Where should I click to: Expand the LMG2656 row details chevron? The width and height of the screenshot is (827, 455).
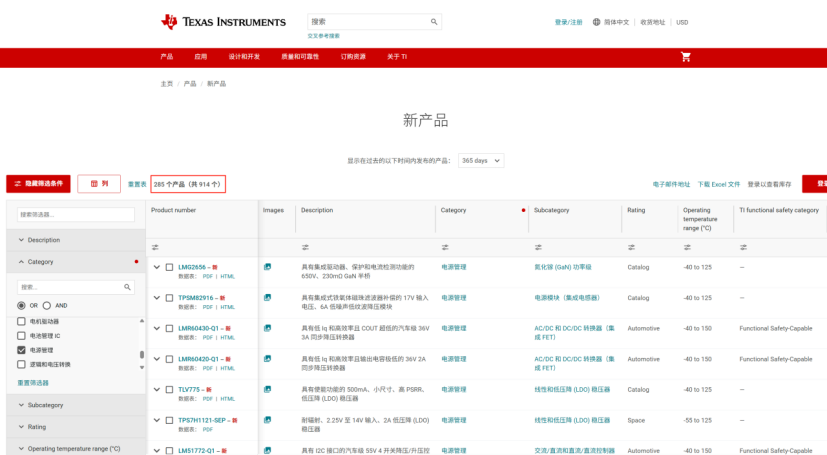(x=157, y=267)
